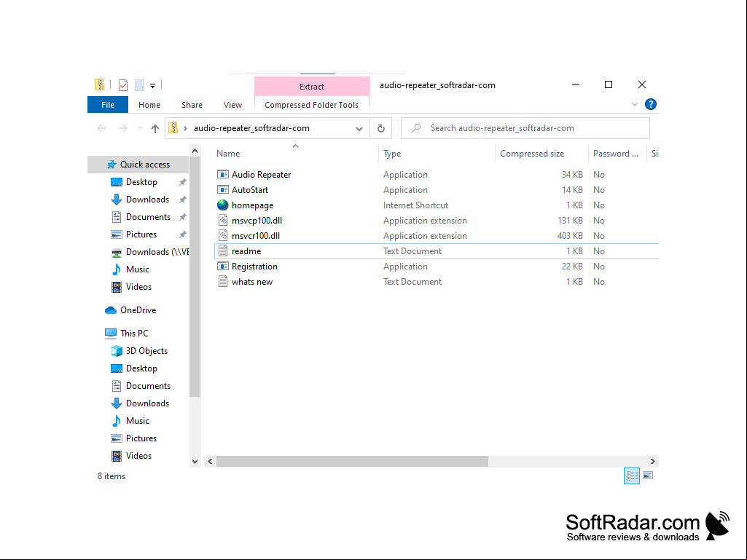Click the address bar path audio-repeater_softradar-com
Image resolution: width=747 pixels, height=560 pixels.
coord(251,128)
